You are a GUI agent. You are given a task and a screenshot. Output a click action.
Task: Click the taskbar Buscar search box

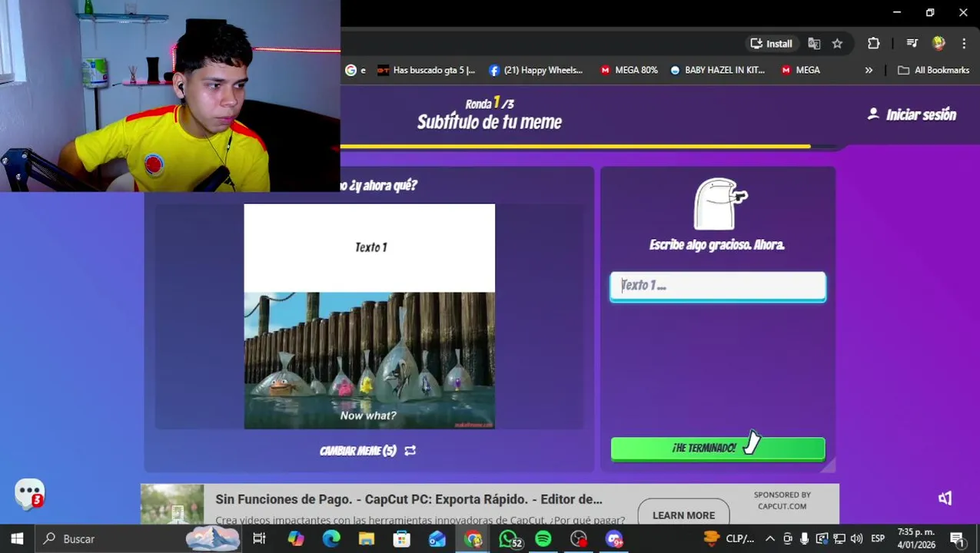coord(138,539)
